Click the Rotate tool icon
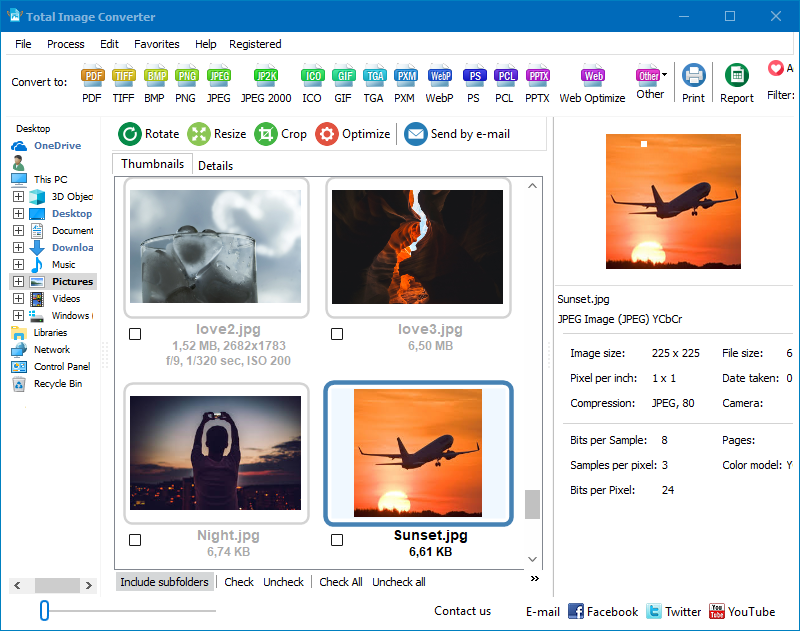This screenshot has height=631, width=800. pyautogui.click(x=130, y=134)
